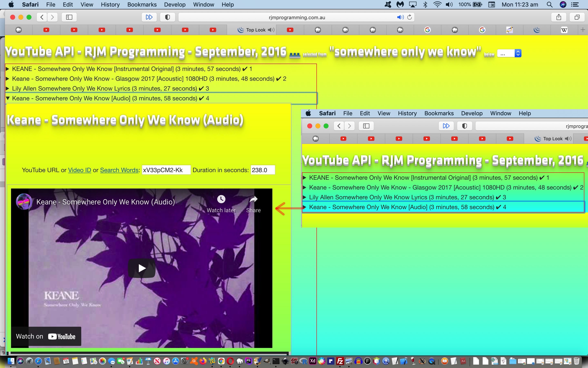Open Siri from the menu bar
588x368 pixels.
coord(563,4)
